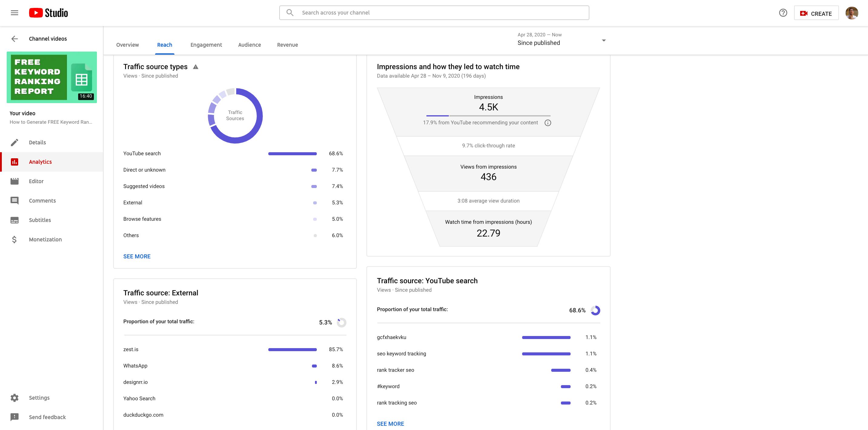Click the Search across your channel field
868x430 pixels.
(x=434, y=13)
